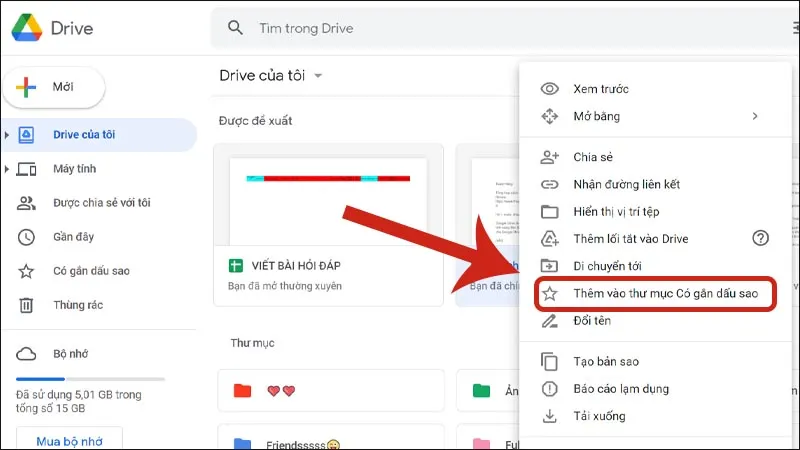Open the 'VIẾT BÀI HỎI ĐÁP' file thumbnail
800x450 pixels.
[328, 202]
